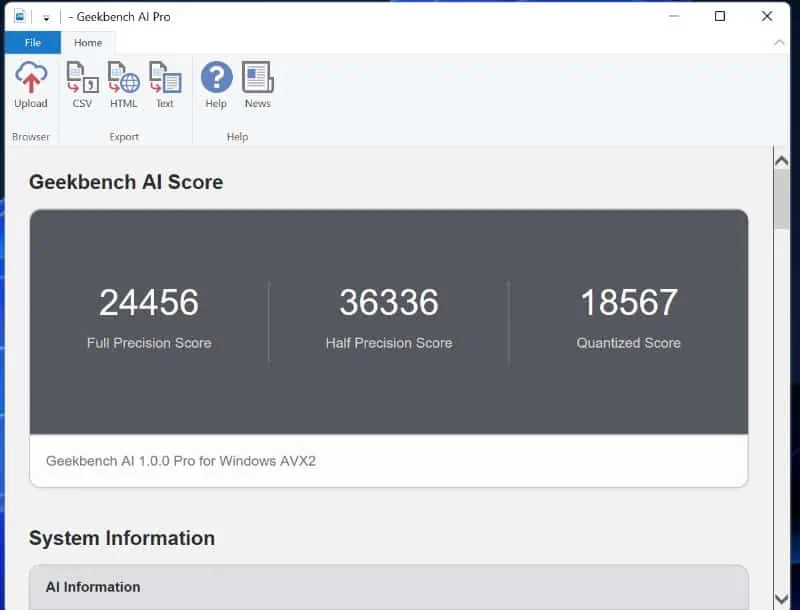
Task: Select the 18567 Quantized score value
Action: point(629,302)
